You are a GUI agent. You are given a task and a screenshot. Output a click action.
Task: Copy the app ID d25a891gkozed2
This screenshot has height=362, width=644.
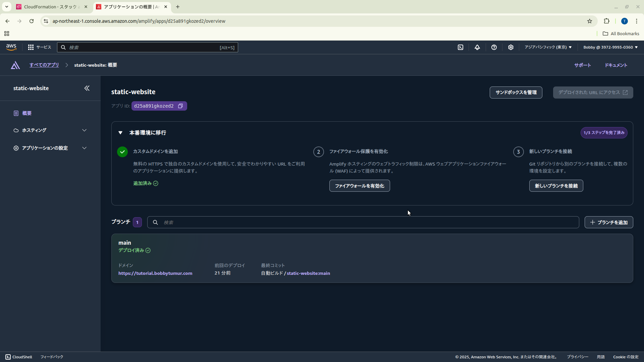click(180, 106)
